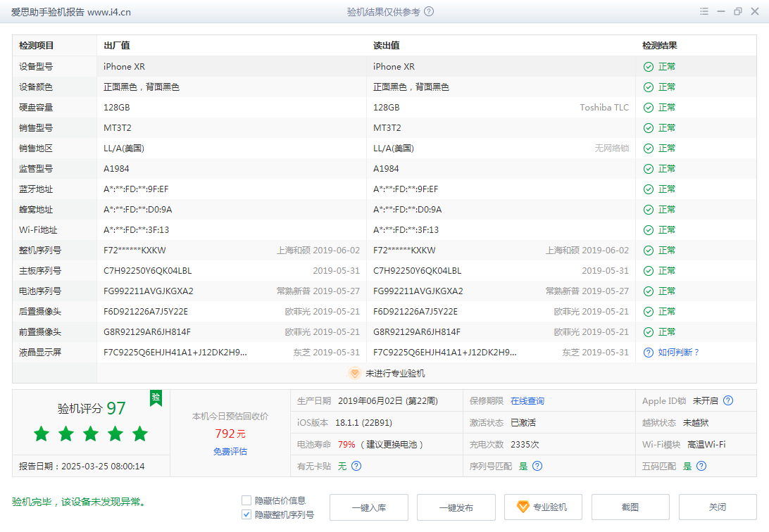Click the 792元 estimated price

(230, 433)
